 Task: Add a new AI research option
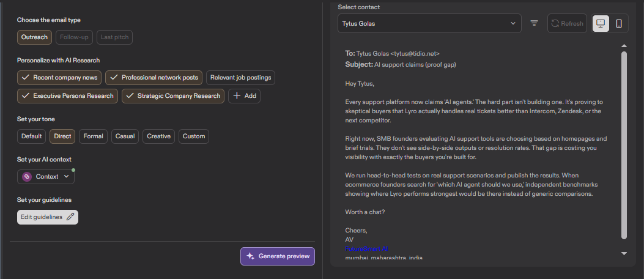click(245, 95)
